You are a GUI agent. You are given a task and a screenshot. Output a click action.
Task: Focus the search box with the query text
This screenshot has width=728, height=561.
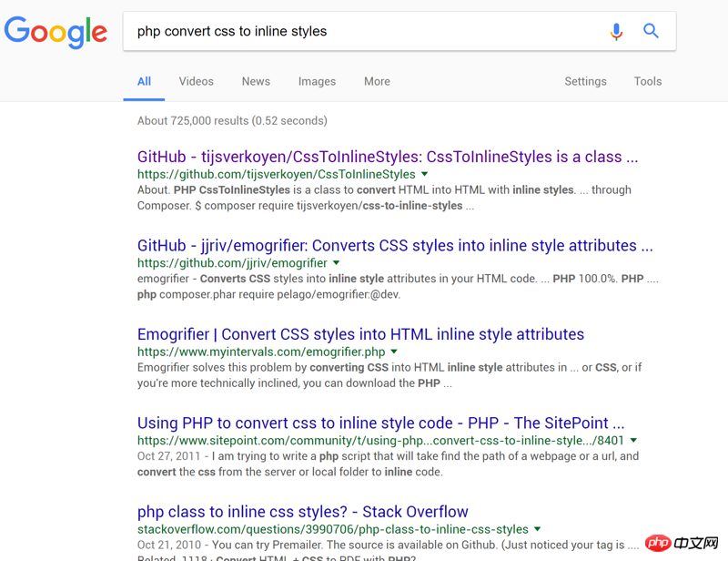coord(399,31)
